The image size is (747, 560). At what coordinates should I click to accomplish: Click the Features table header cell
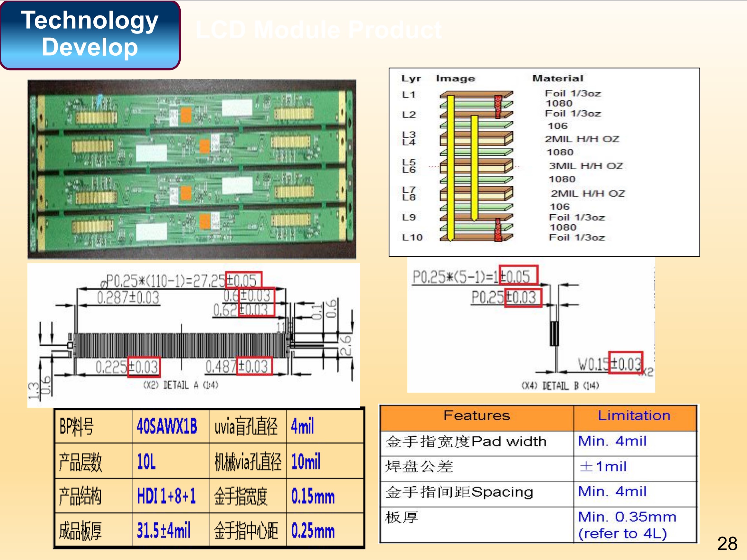click(x=476, y=416)
